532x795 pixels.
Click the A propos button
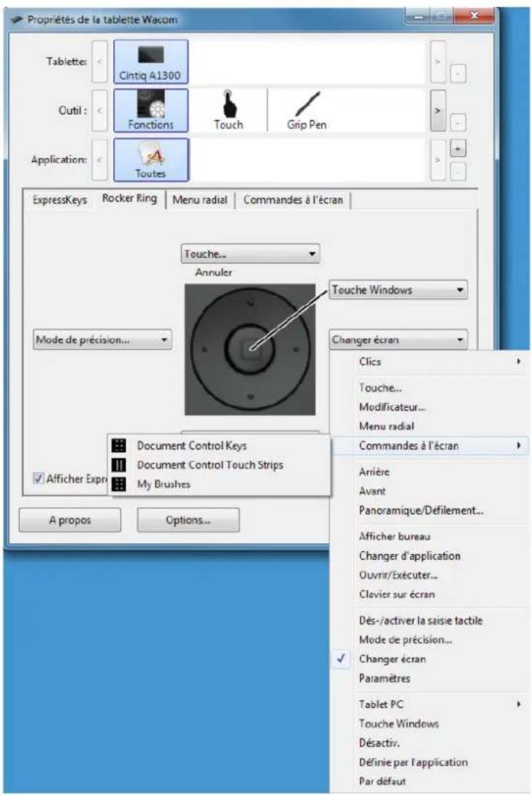pyautogui.click(x=70, y=520)
